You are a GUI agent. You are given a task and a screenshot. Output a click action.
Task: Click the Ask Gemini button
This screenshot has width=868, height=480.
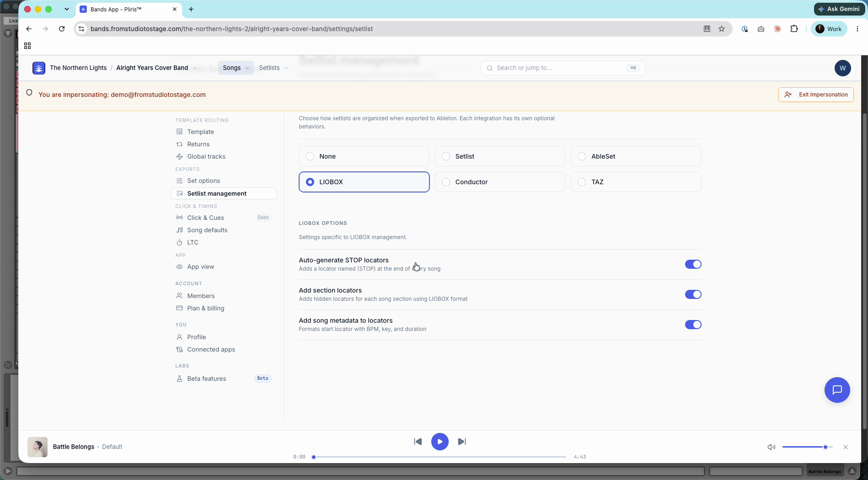coord(839,9)
